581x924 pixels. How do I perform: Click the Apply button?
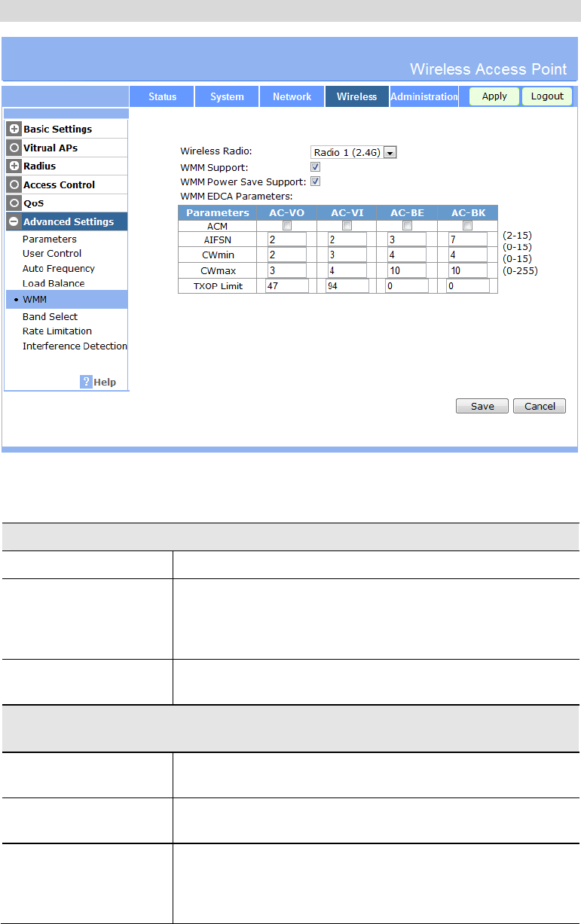[494, 96]
